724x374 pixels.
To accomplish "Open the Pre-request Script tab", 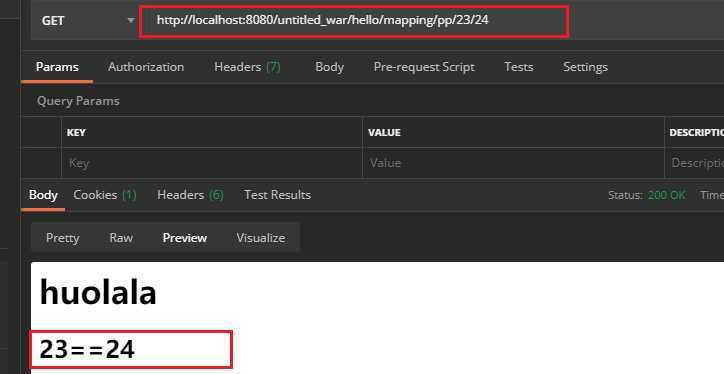I will click(x=424, y=67).
